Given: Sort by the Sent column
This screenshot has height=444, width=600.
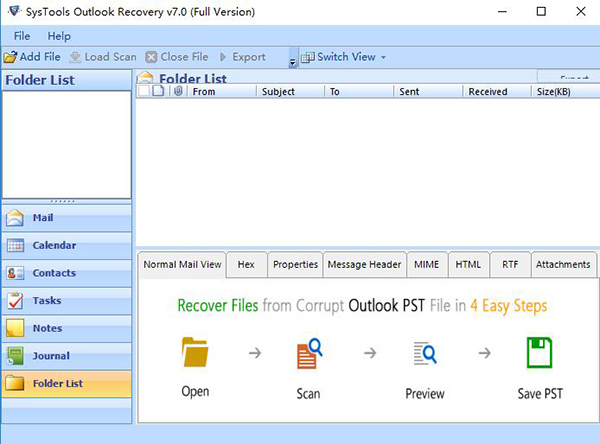Looking at the screenshot, I should 428,91.
